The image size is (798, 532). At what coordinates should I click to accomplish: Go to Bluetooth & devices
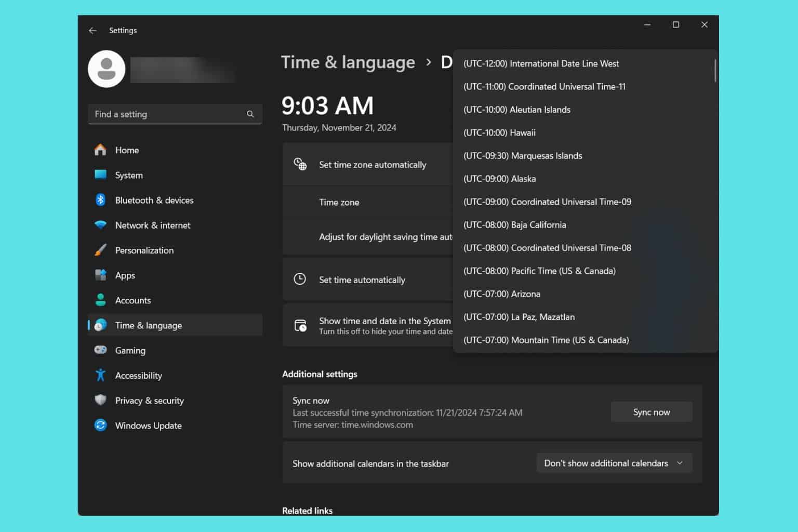coord(175,200)
